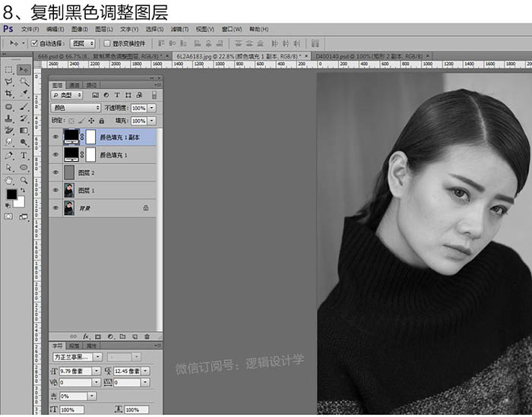Click the 不透明度 100% value field

coord(139,108)
